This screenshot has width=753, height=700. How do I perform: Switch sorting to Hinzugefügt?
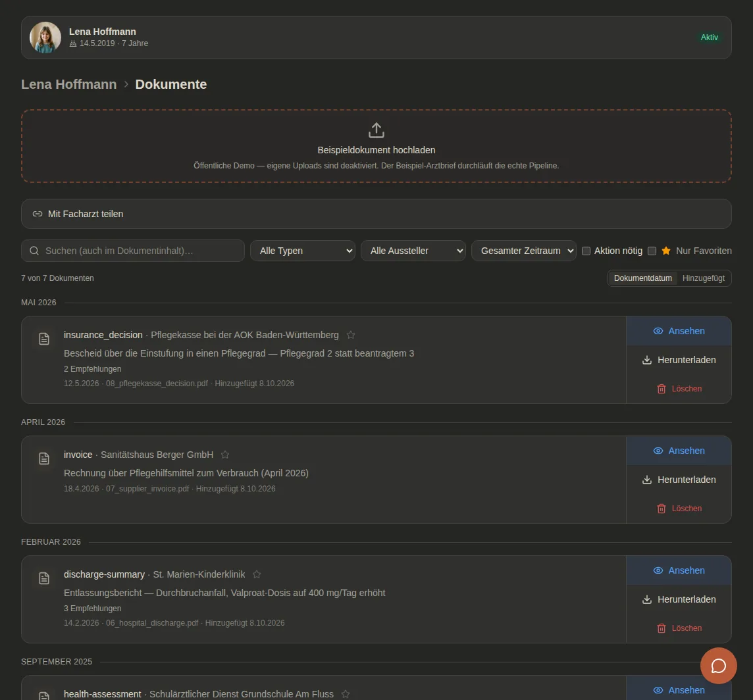703,278
